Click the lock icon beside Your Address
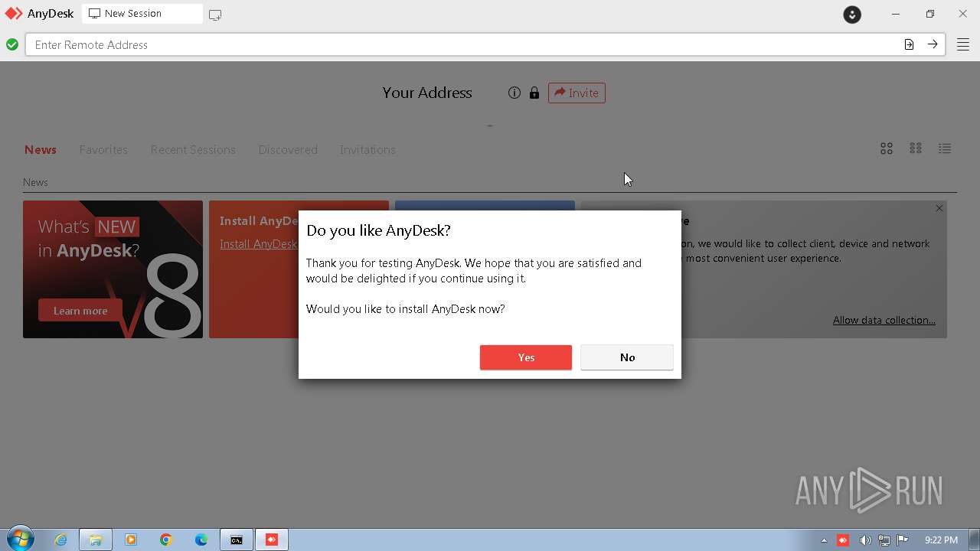The height and width of the screenshot is (551, 980). (534, 93)
